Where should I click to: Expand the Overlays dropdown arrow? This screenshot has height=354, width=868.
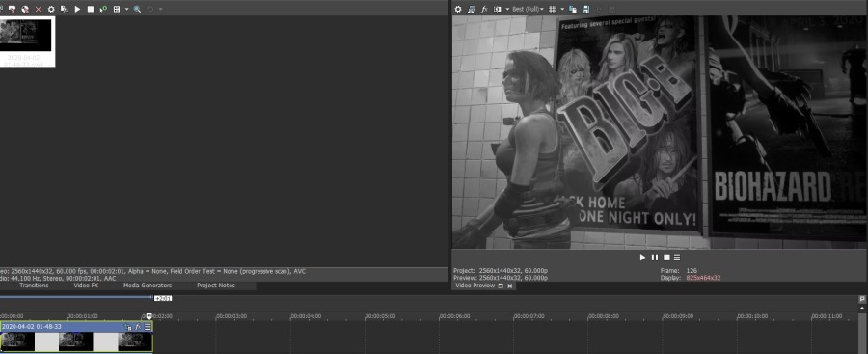pyautogui.click(x=562, y=9)
